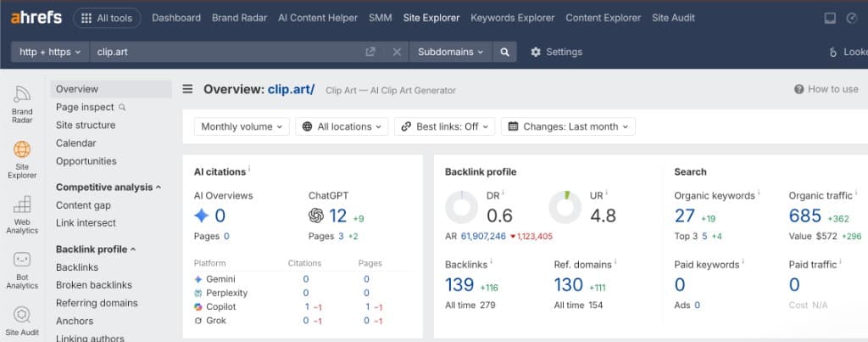
Task: Click the Perplexity platform row
Action: (301, 293)
